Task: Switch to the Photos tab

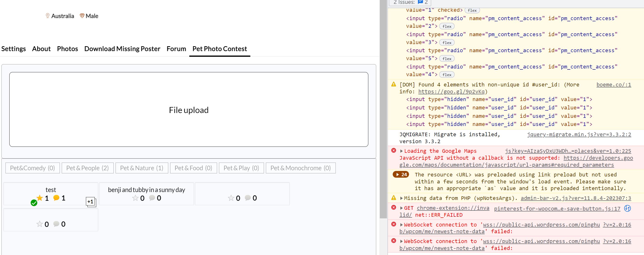Action: click(67, 49)
